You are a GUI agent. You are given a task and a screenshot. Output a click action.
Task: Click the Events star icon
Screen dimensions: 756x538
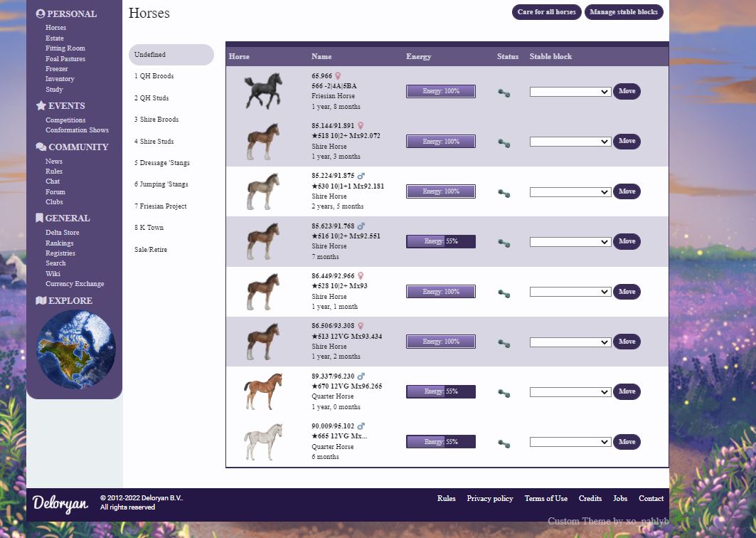41,105
